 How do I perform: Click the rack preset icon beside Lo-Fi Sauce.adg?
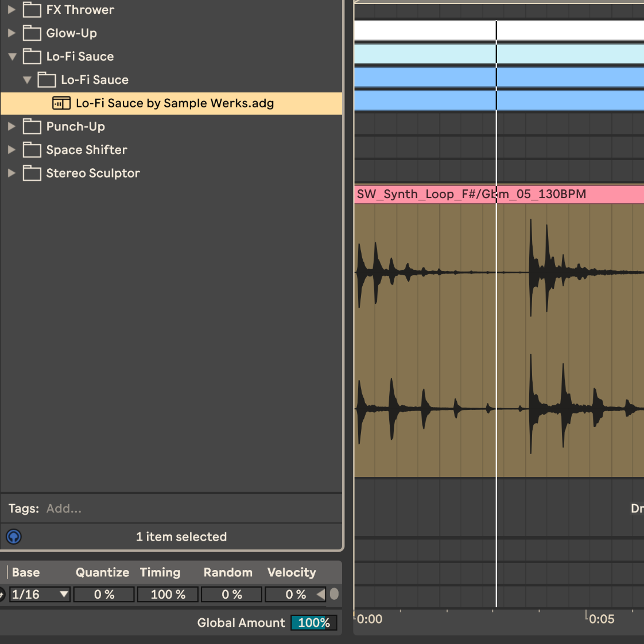click(x=61, y=103)
